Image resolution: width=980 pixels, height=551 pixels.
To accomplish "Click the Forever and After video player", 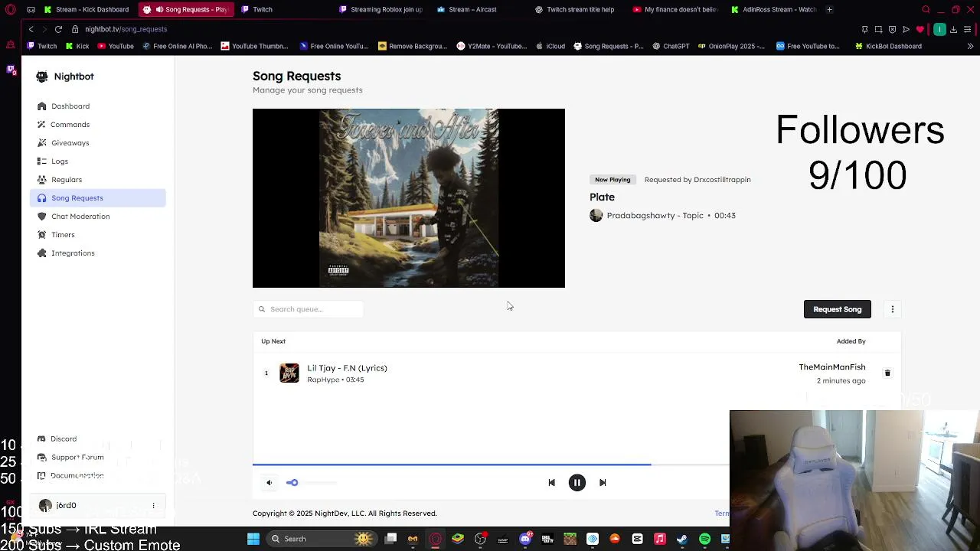I will tap(409, 198).
